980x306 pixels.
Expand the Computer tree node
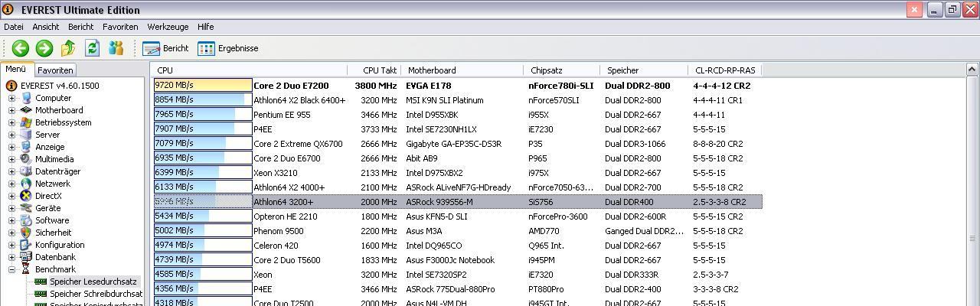11,98
